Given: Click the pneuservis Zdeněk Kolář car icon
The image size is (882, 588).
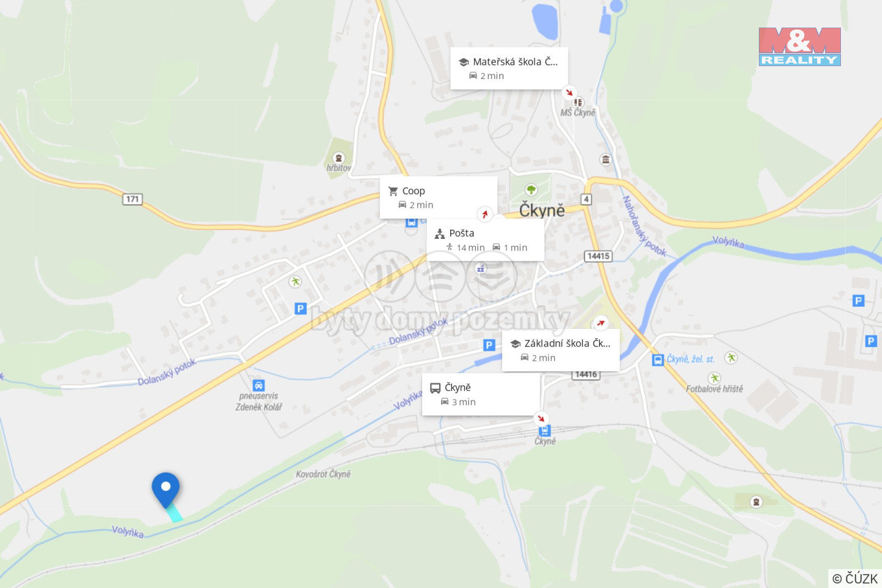Looking at the screenshot, I should coord(258,385).
